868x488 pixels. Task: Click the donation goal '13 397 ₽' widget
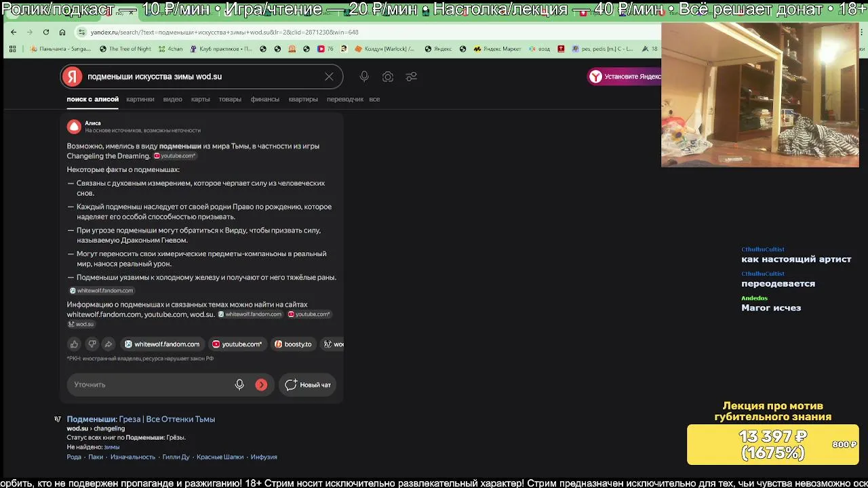coord(772,445)
